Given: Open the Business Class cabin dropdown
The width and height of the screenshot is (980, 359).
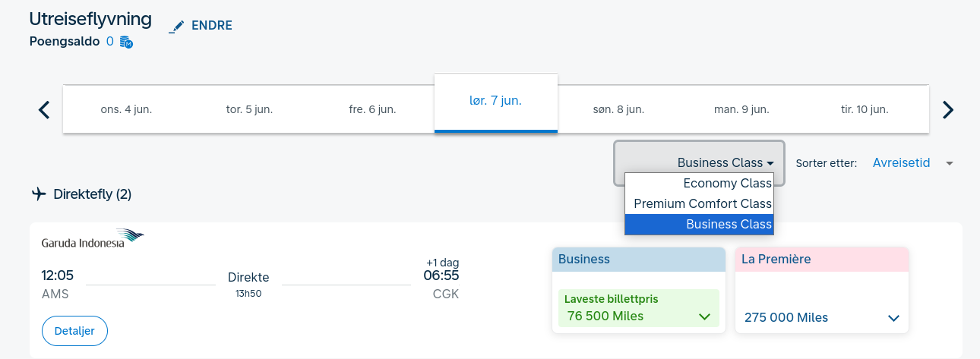Looking at the screenshot, I should coord(725,162).
